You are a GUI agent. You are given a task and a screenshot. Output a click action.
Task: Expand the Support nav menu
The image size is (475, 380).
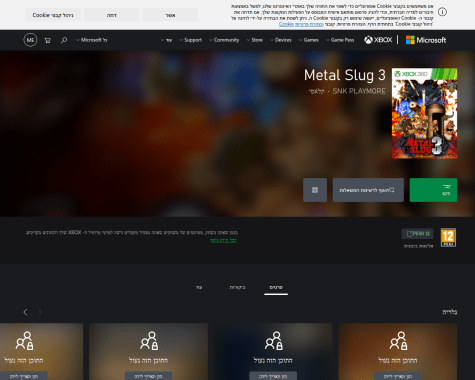pyautogui.click(x=191, y=40)
